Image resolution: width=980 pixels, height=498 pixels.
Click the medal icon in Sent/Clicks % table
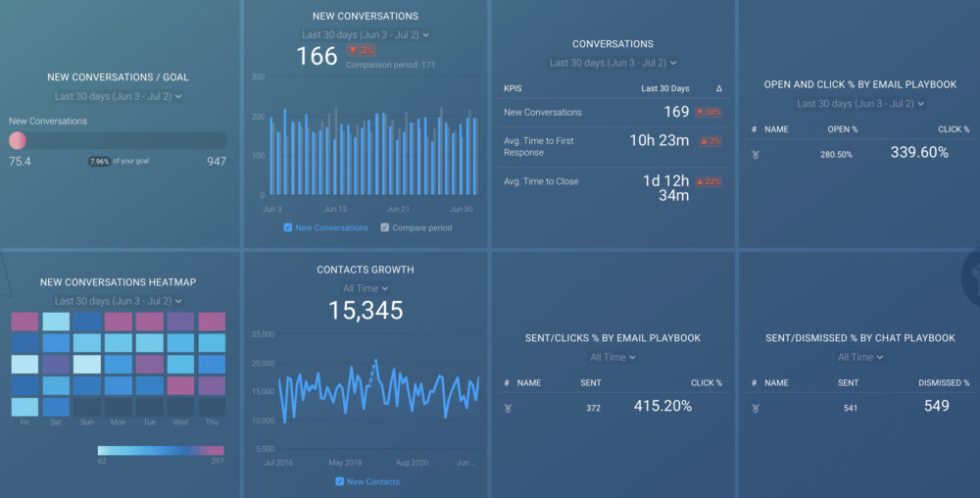tap(508, 408)
